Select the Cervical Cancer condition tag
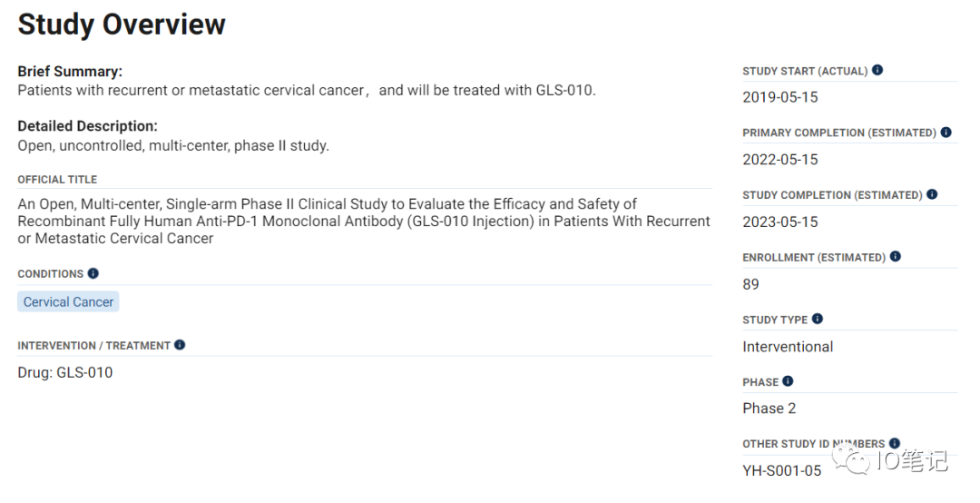Viewport: 980px width, 503px height. click(x=68, y=301)
